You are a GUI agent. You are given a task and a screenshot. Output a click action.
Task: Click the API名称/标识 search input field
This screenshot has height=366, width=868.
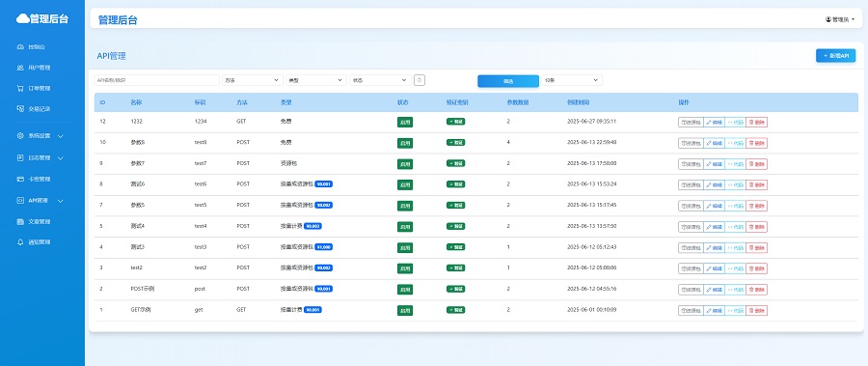pyautogui.click(x=156, y=80)
